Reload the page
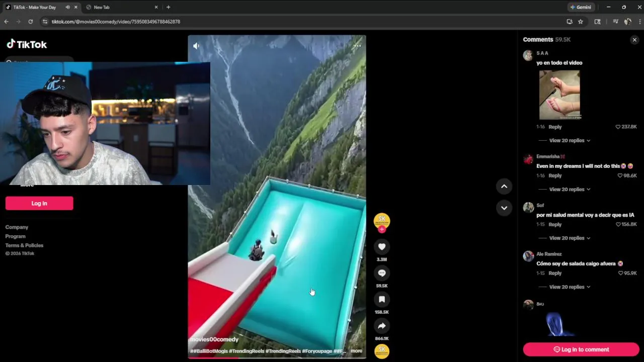This screenshot has height=362, width=644. click(x=31, y=22)
